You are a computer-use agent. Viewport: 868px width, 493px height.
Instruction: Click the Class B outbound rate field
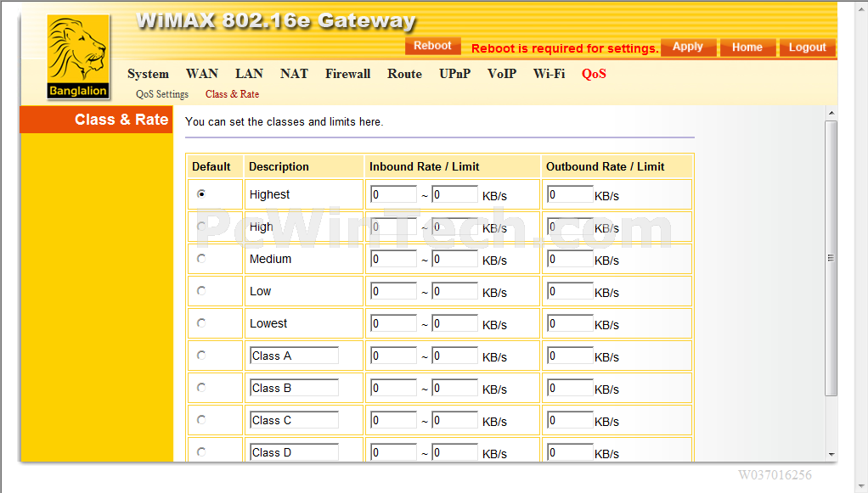coord(570,388)
